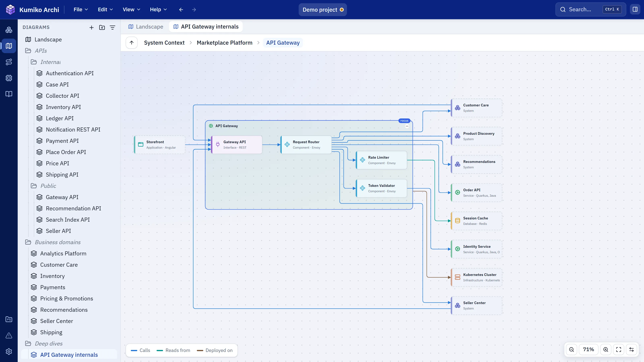Create a new folder in Diagrams panel
Screen dimensions: 644x362
pos(102,28)
